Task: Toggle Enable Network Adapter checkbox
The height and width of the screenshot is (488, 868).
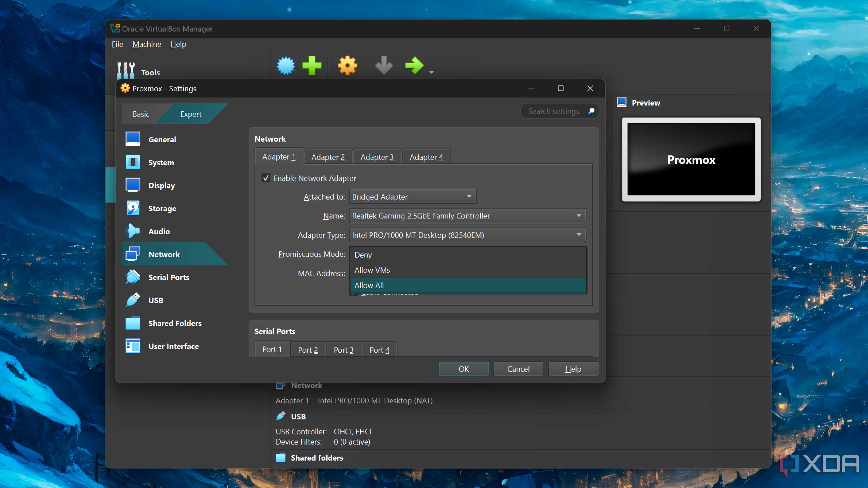Action: pyautogui.click(x=266, y=178)
